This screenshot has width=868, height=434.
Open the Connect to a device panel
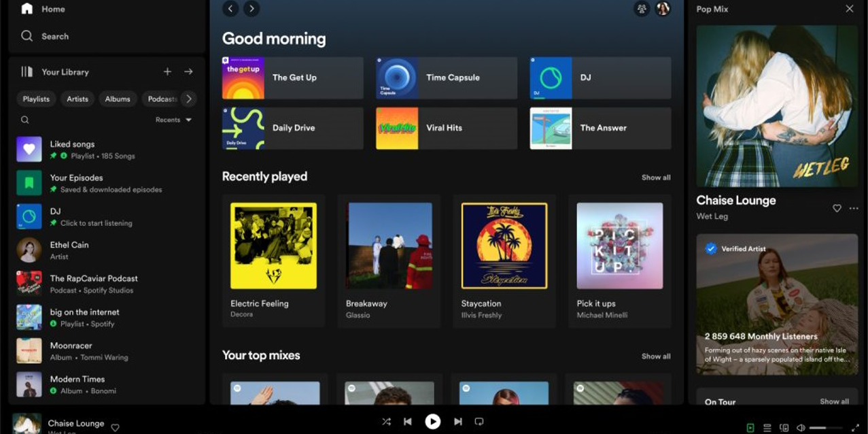(783, 427)
